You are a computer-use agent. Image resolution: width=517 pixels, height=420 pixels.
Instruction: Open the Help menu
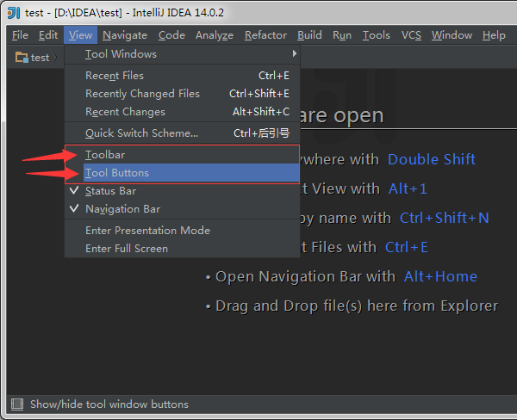click(x=494, y=35)
